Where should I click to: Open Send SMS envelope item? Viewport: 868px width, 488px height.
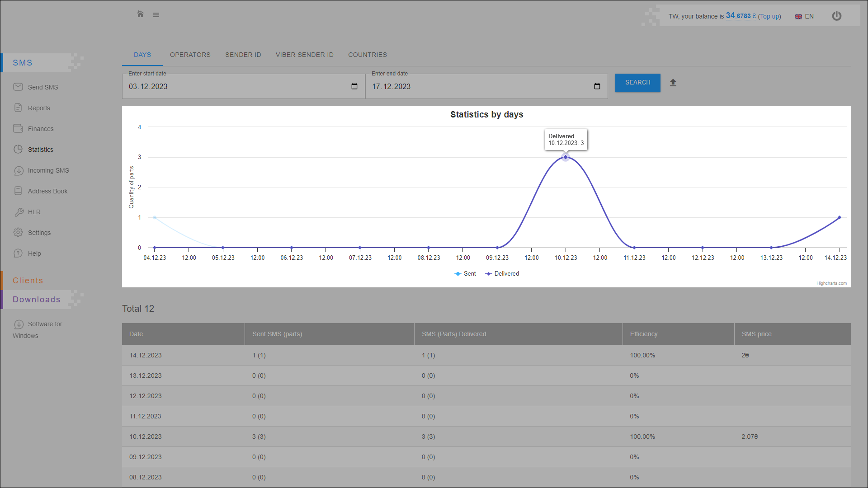click(x=42, y=87)
